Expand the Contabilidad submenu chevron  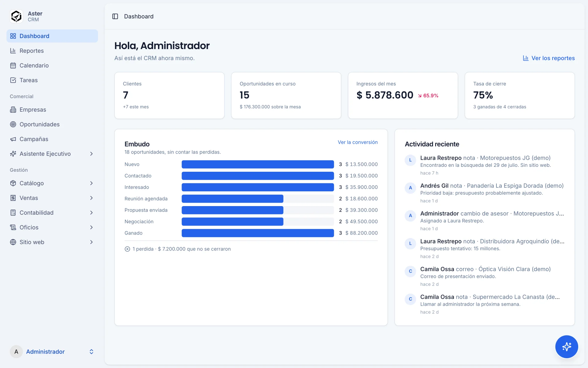click(x=91, y=213)
